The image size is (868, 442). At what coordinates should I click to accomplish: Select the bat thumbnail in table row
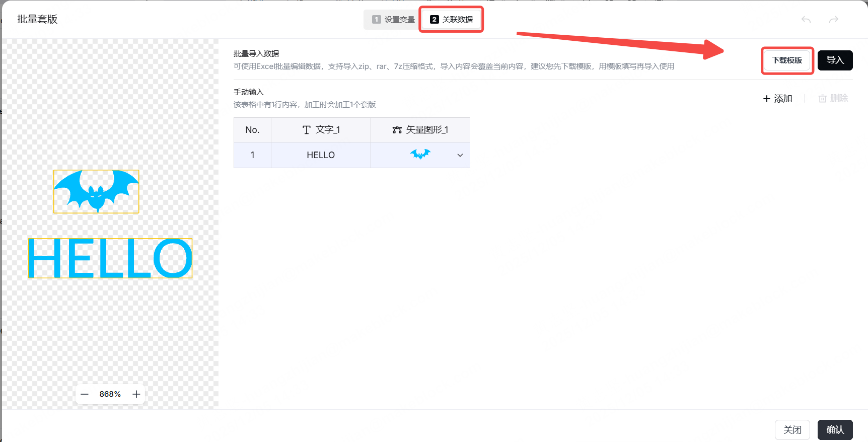[420, 154]
